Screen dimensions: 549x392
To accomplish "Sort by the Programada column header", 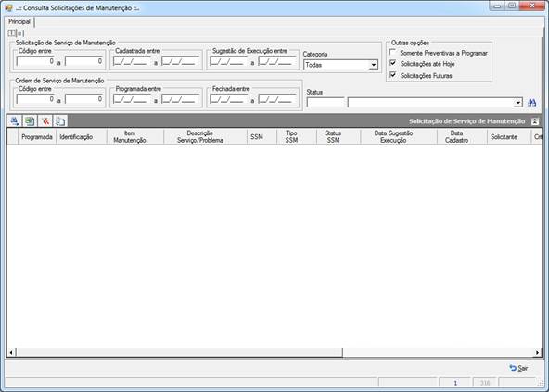I will tap(37, 136).
